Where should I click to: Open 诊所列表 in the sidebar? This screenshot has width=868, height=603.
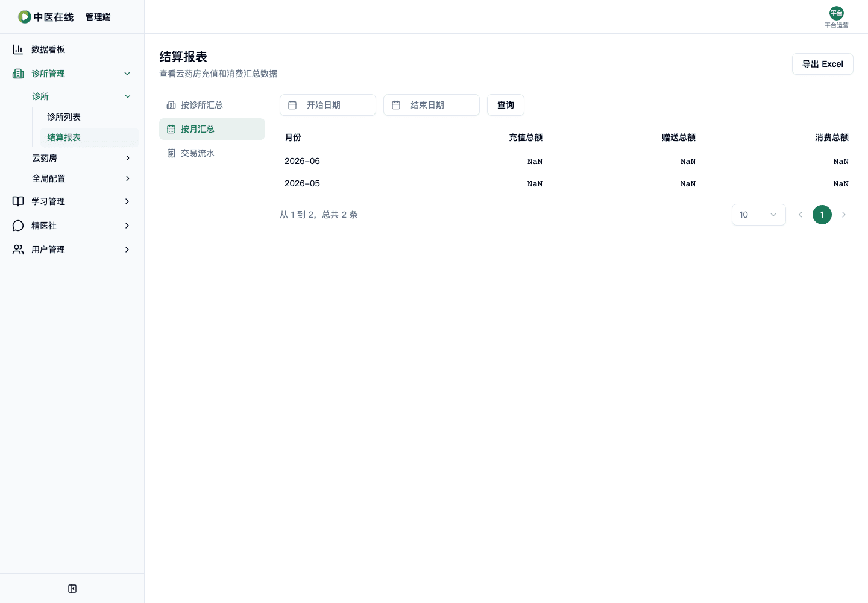89,117
